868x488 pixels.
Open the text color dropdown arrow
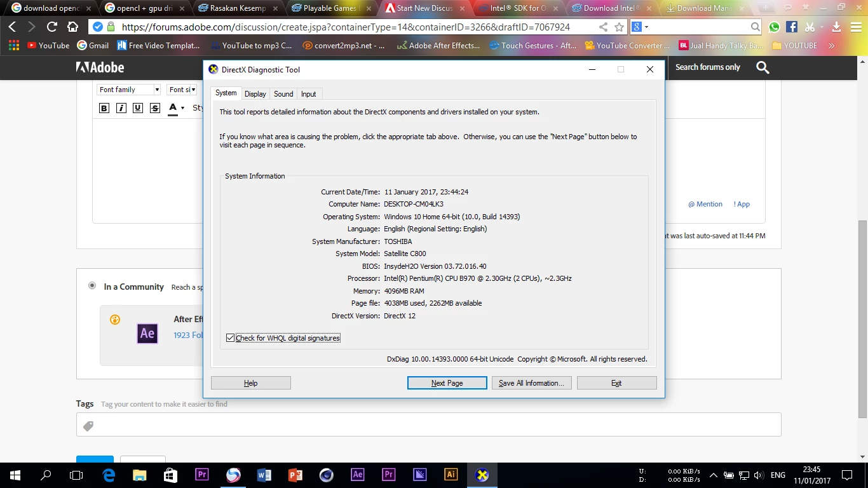pos(183,108)
